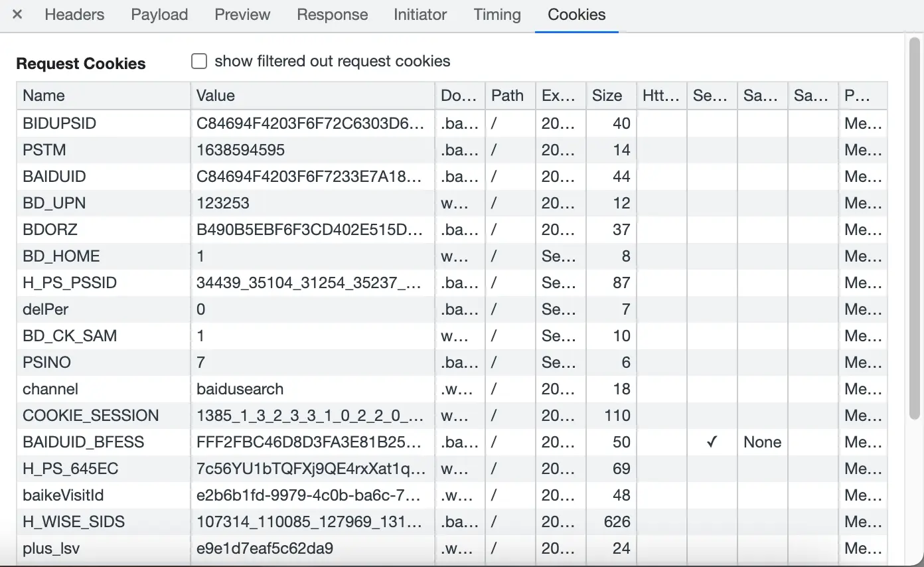
Task: Select the H_WISE_SIDS cookie name
Action: coord(74,522)
